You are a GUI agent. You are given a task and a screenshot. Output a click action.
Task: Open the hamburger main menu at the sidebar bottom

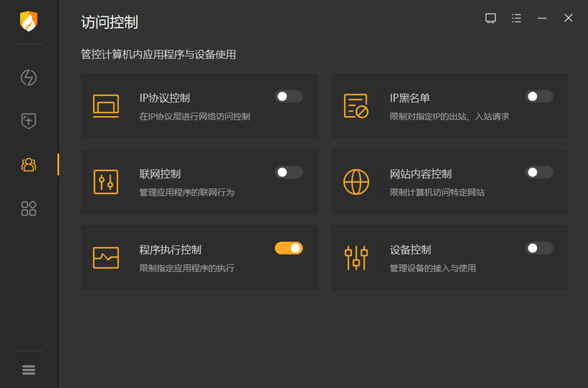coord(29,370)
